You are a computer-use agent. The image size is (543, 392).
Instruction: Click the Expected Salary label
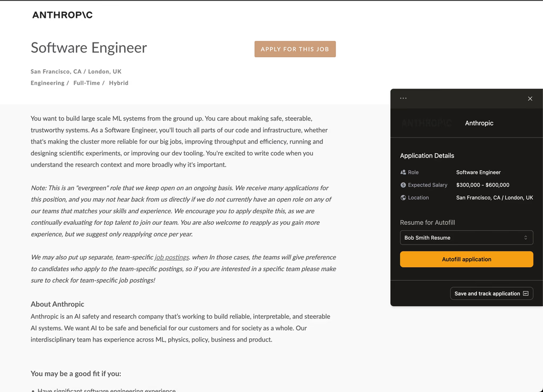(x=428, y=185)
